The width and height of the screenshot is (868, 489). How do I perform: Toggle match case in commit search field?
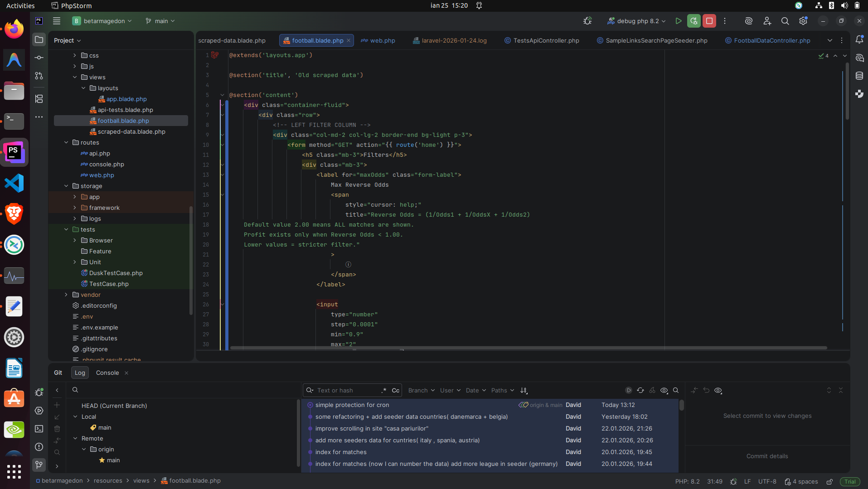click(x=396, y=390)
